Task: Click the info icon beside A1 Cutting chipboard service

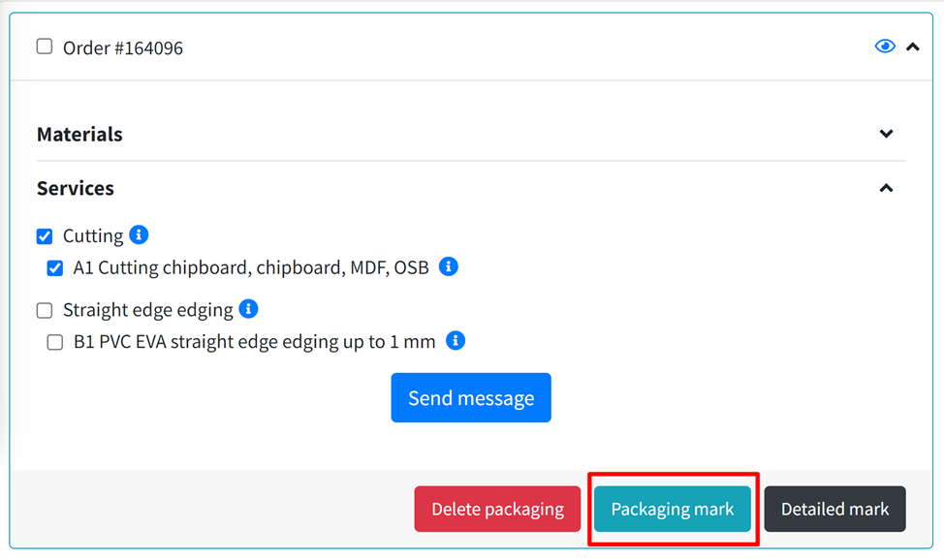Action: [x=448, y=266]
